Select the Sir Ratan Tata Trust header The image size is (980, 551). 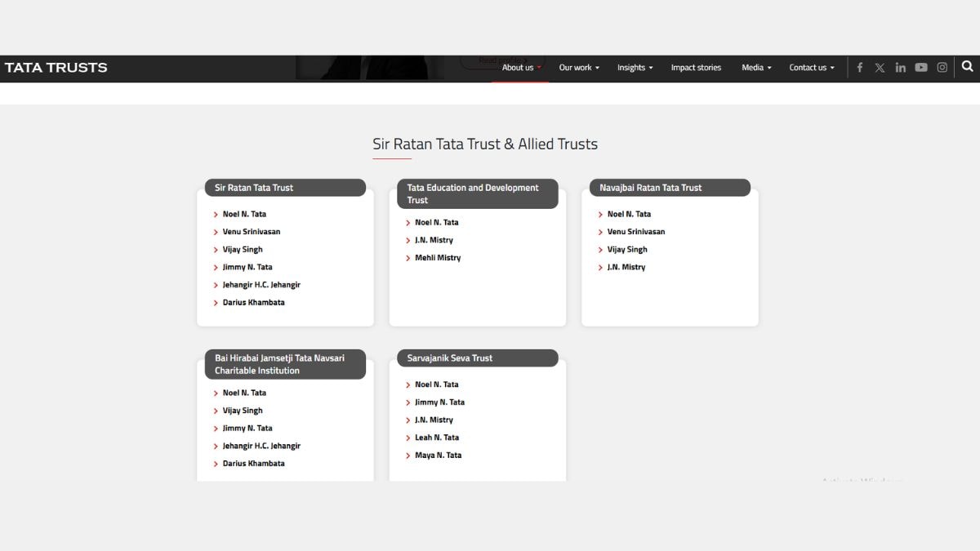[285, 188]
